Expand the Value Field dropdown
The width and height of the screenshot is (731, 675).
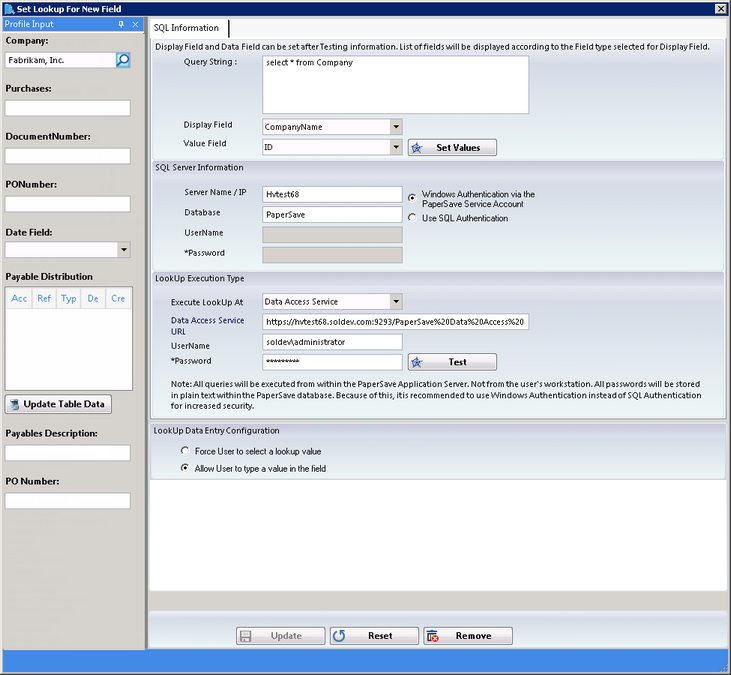(x=396, y=147)
